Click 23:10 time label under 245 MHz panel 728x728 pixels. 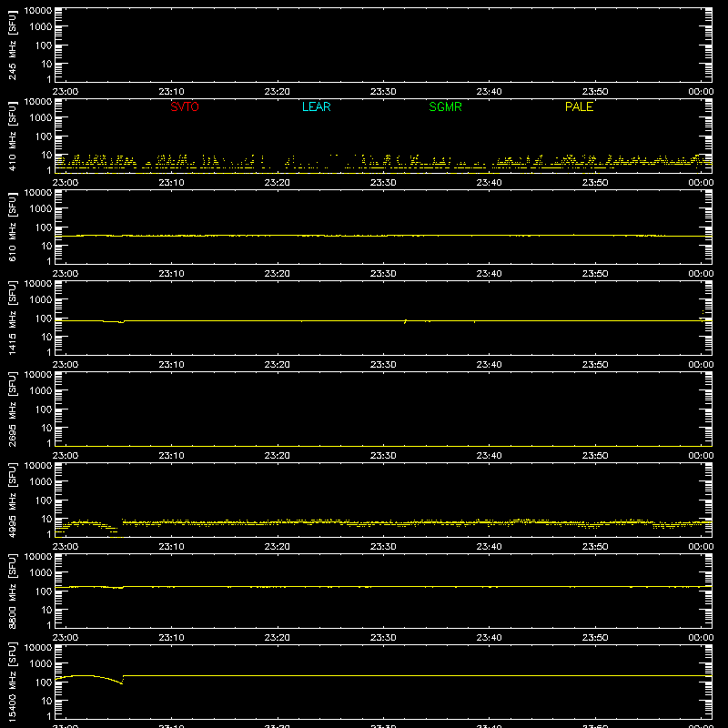[171, 92]
